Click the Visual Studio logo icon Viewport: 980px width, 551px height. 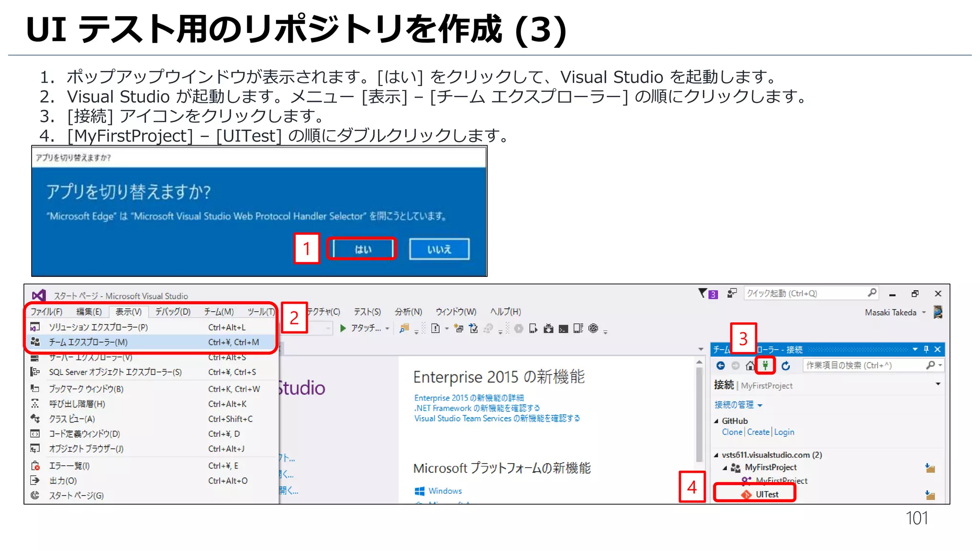click(39, 296)
